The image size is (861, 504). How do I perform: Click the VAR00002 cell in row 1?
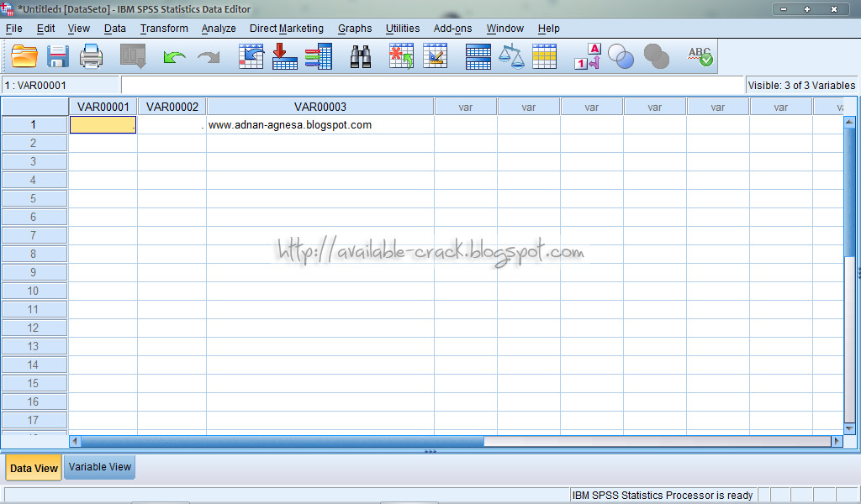pos(172,125)
